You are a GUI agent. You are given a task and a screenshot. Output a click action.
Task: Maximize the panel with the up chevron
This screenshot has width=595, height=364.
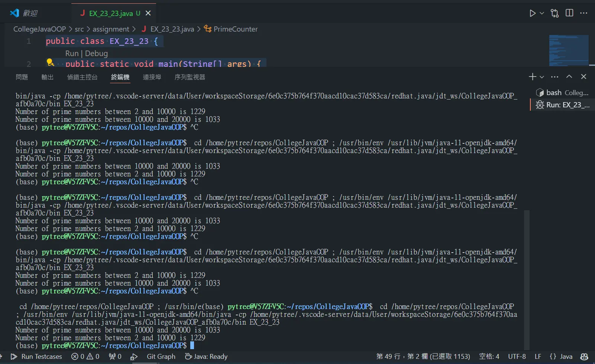[x=569, y=77]
